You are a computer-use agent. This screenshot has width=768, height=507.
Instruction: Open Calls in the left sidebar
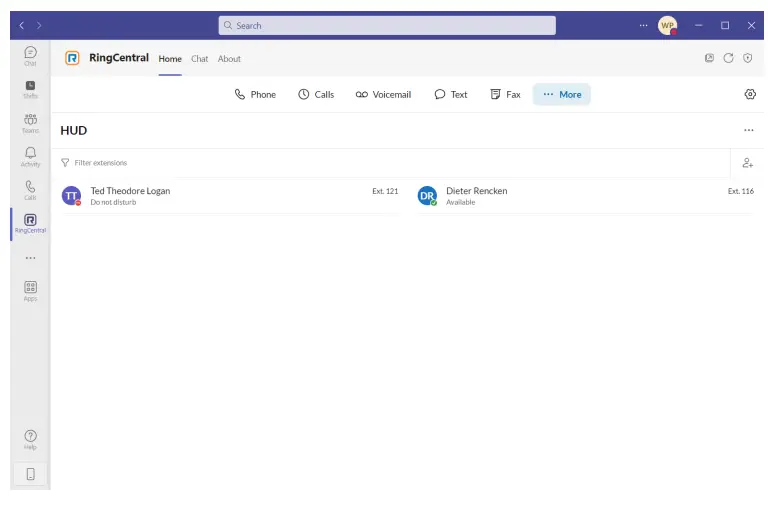(30, 190)
